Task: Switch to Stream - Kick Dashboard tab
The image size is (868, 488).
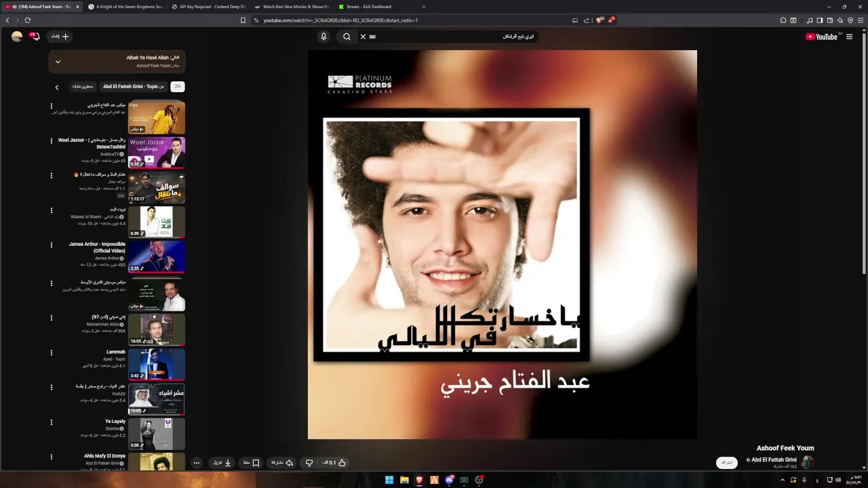Action: coord(375,7)
